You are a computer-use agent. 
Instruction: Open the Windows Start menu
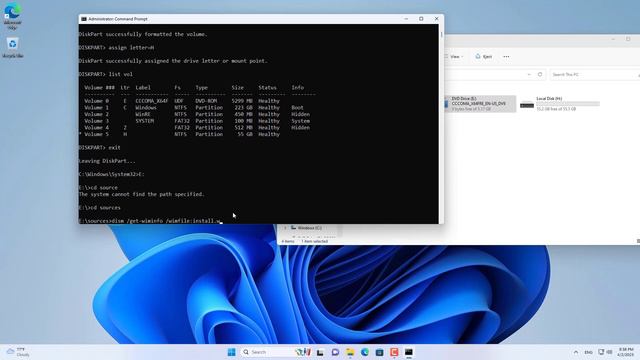point(231,352)
